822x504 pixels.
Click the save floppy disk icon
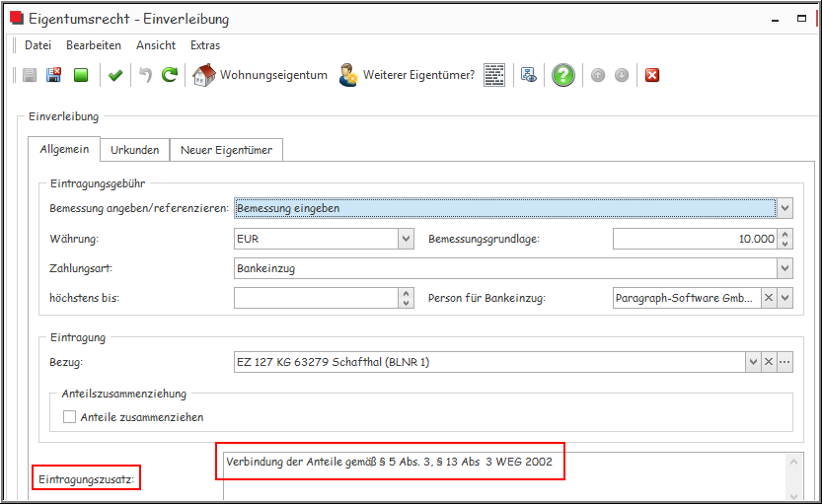click(x=30, y=75)
